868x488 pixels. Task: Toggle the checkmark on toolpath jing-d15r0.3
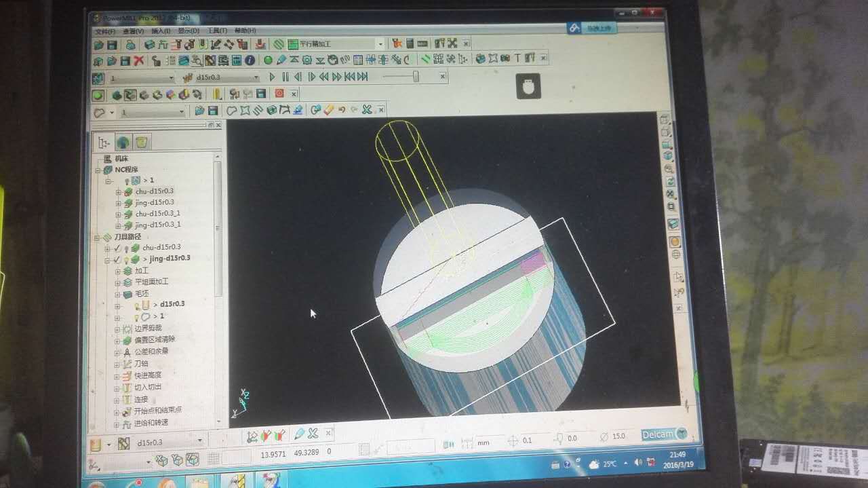tap(117, 259)
